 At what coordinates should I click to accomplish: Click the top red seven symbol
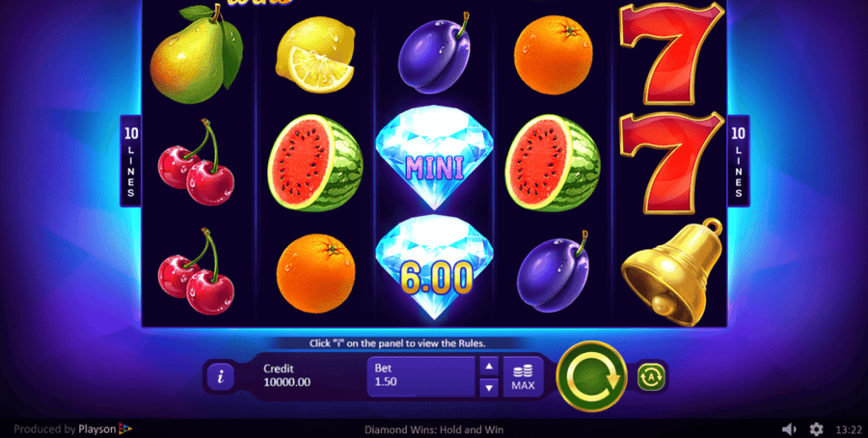671,54
